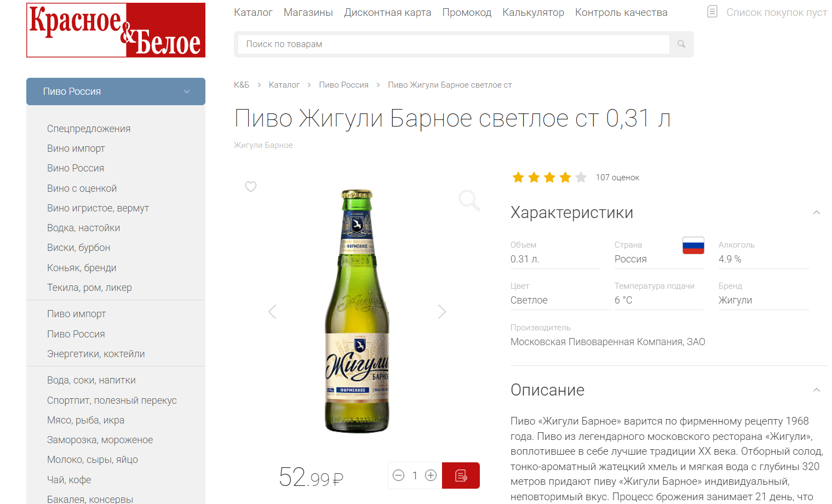The height and width of the screenshot is (504, 832).
Task: Add product to favorites heart icon
Action: click(251, 187)
